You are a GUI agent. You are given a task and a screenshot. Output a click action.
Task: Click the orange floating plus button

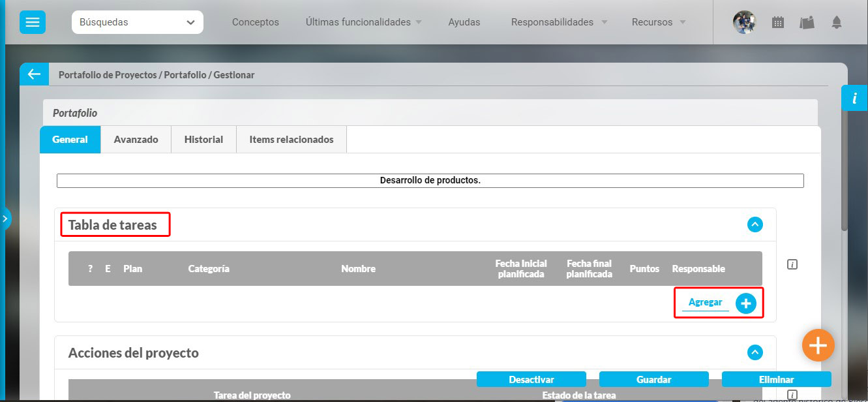point(818,345)
